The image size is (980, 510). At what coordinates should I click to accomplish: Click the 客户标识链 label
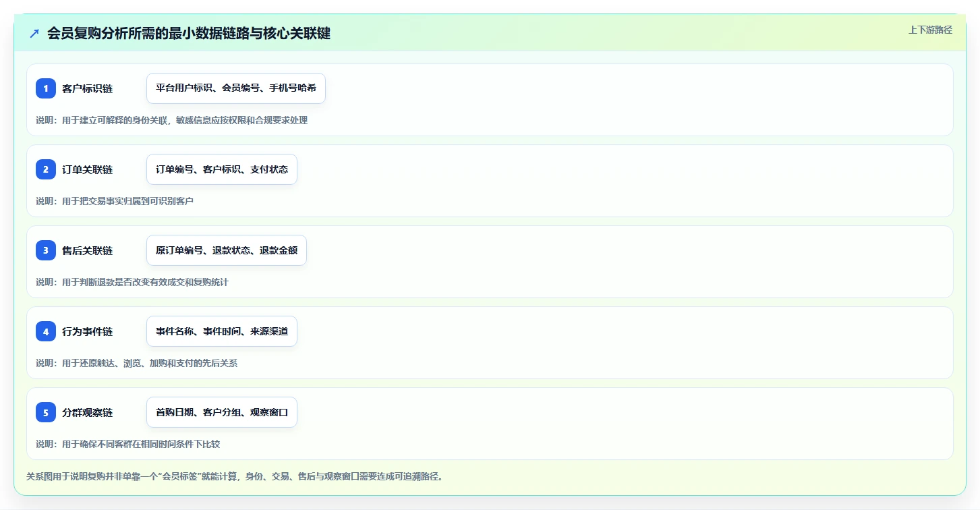pyautogui.click(x=87, y=88)
